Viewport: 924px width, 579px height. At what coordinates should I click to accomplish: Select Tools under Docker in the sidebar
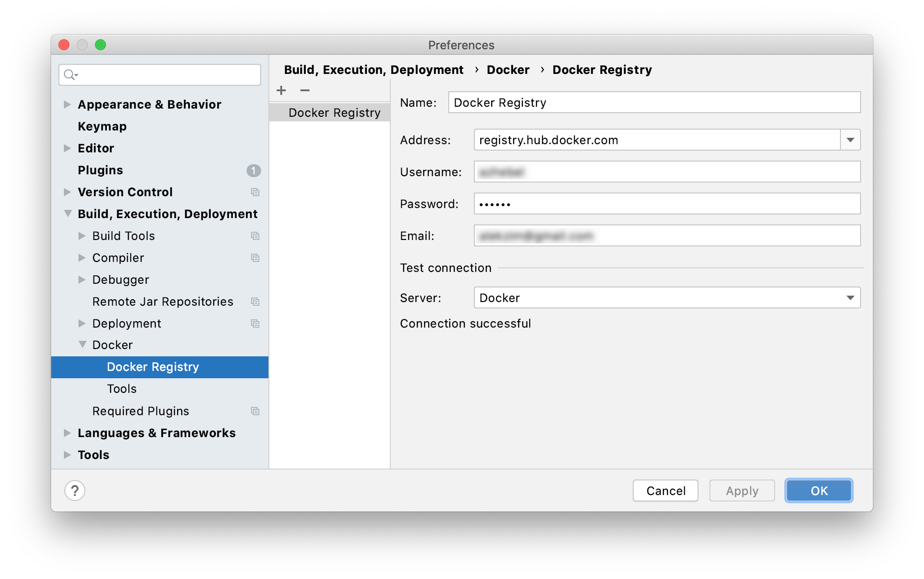(121, 388)
